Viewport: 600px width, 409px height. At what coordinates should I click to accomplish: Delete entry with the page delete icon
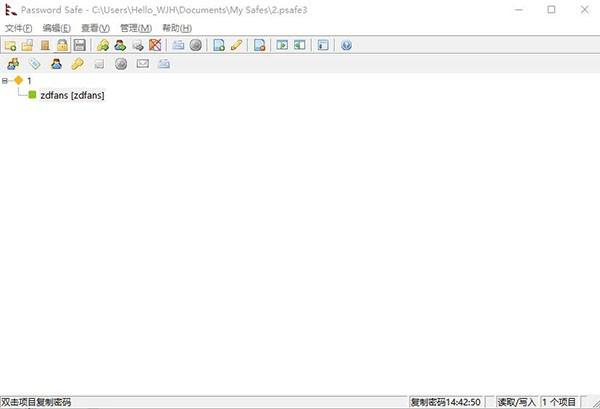(x=259, y=46)
